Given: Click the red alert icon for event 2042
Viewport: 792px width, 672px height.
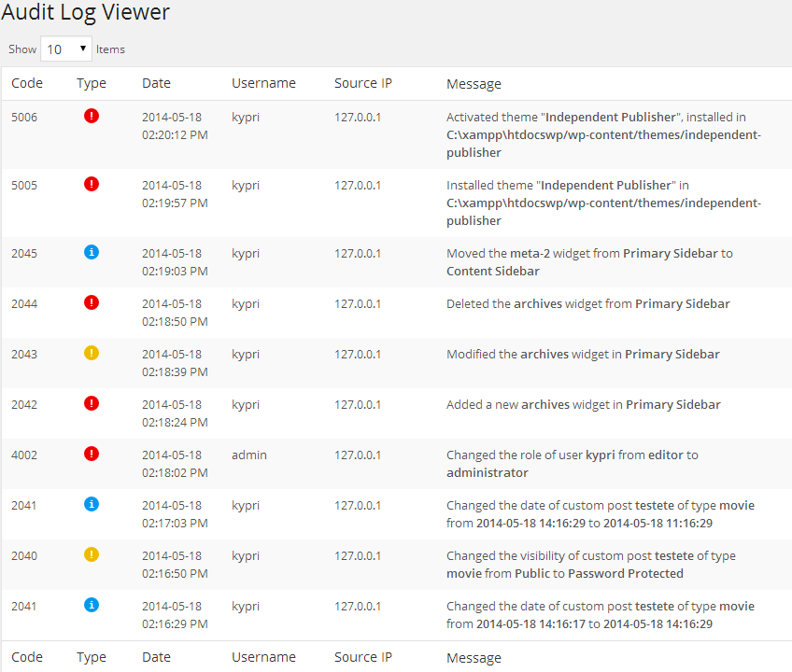Looking at the screenshot, I should (92, 403).
